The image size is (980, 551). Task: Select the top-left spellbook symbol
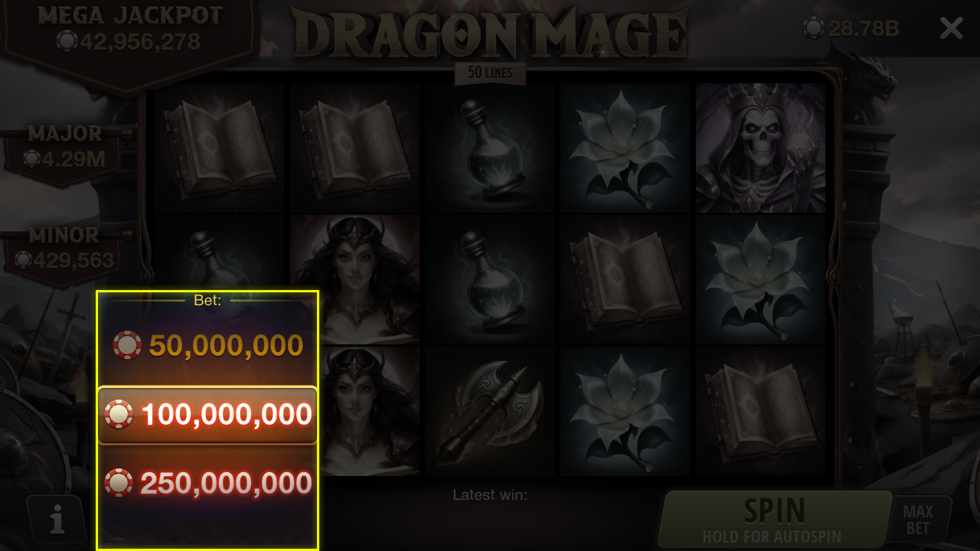click(220, 148)
